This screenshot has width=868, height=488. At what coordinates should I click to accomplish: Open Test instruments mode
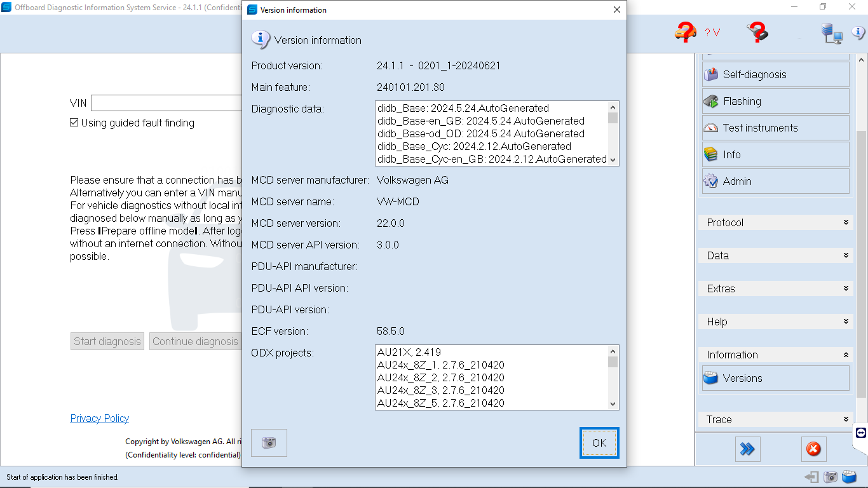click(775, 128)
